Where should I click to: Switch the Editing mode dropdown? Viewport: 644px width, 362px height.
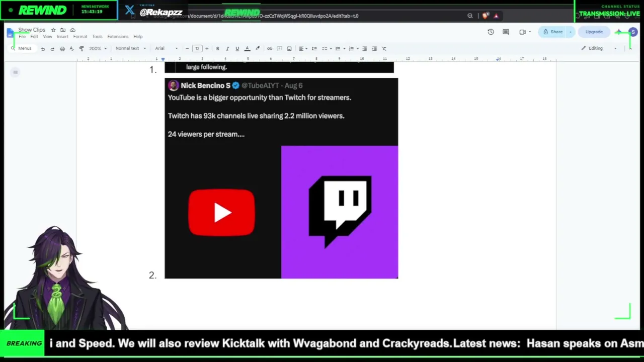pos(599,49)
